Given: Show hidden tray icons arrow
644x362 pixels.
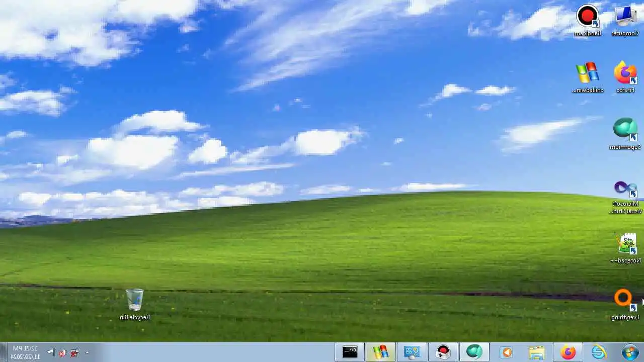Looking at the screenshot, I should click(87, 352).
